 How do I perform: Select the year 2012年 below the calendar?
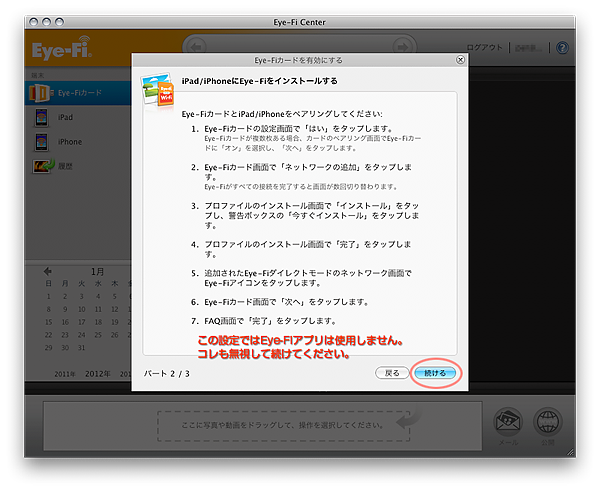coord(97,374)
